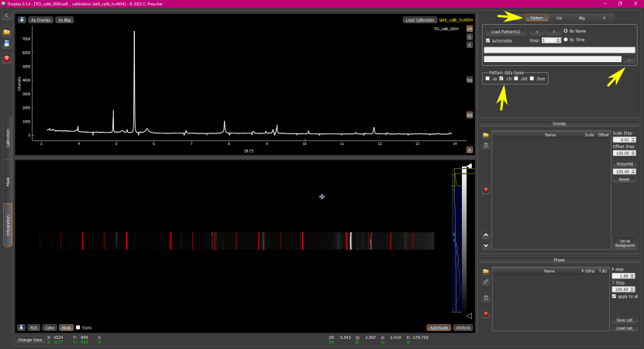This screenshot has height=349, width=644.
Task: Delete overlay with Overlay trash icon
Action: [485, 145]
